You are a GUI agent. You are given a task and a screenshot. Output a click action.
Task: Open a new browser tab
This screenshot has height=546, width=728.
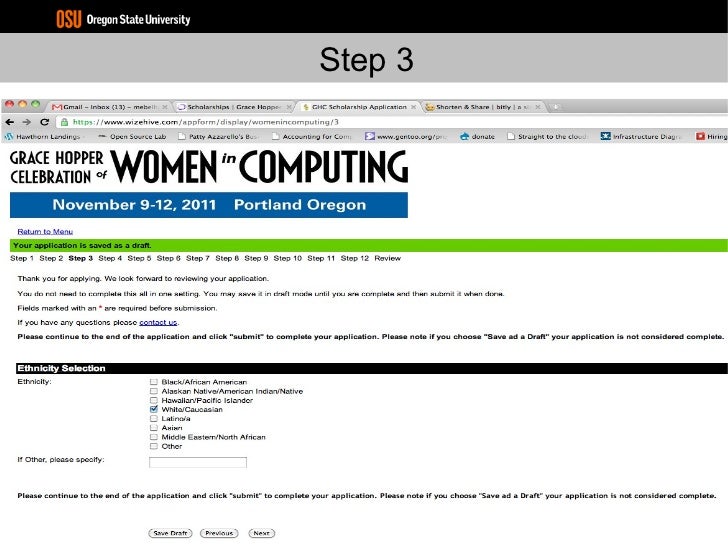click(556, 107)
